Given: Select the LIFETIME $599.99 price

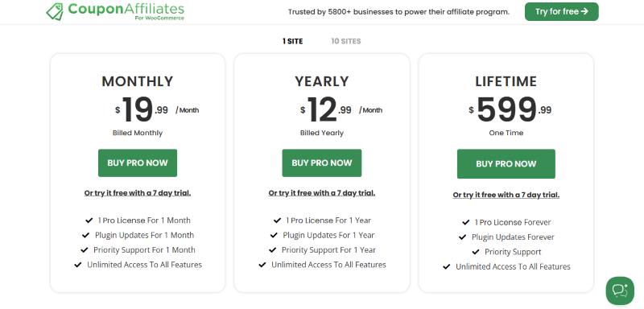Looking at the screenshot, I should (x=510, y=109).
